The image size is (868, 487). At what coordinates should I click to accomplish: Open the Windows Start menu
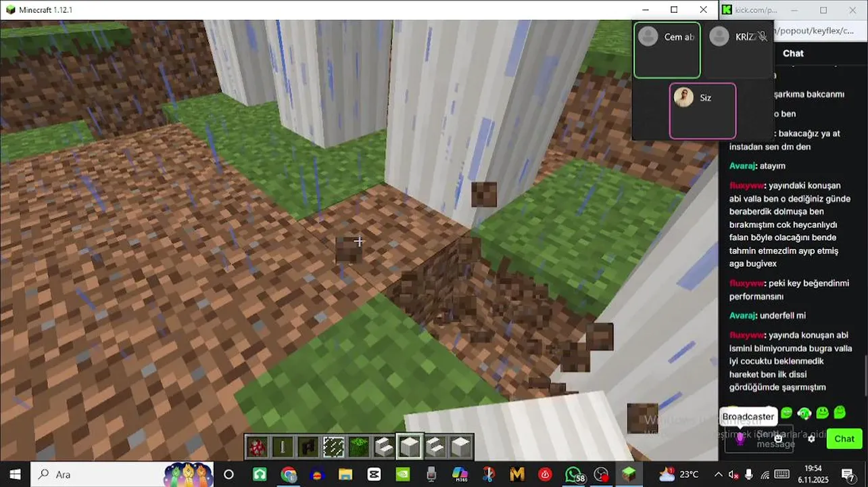point(15,474)
